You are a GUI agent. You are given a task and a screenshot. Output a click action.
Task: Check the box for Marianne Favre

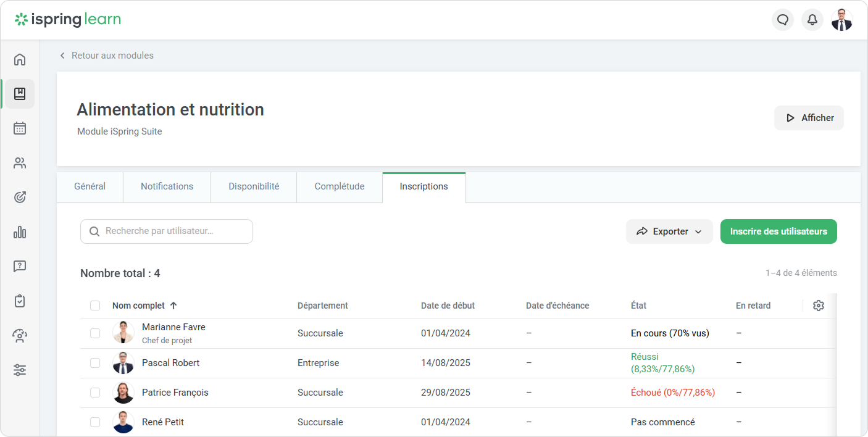point(95,333)
